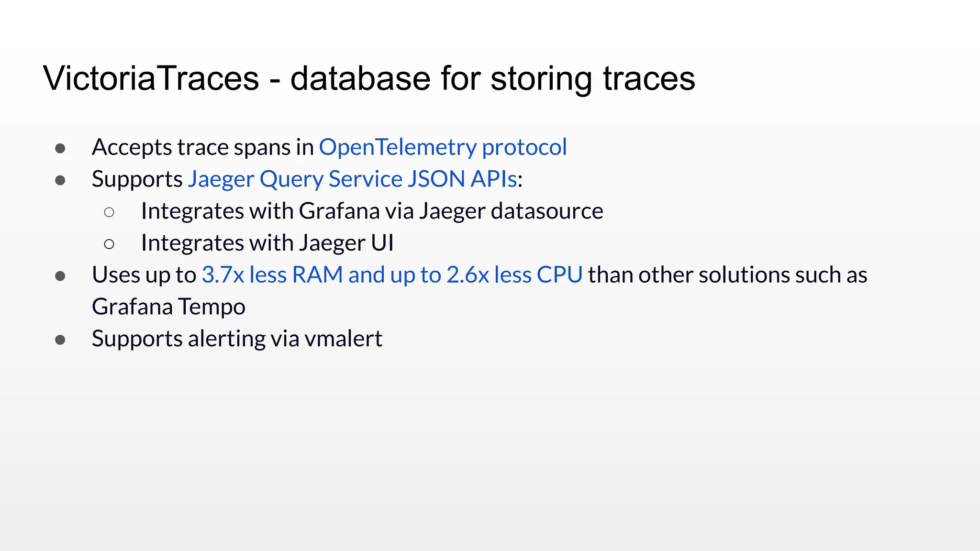Click the words Uses up to
The image size is (980, 551).
point(144,275)
